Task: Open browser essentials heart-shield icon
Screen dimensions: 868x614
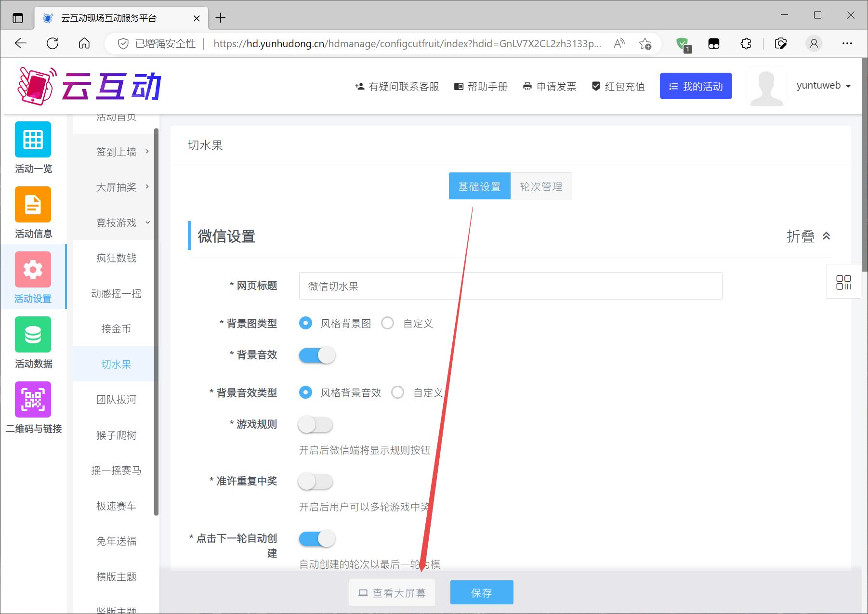Action: coord(781,44)
